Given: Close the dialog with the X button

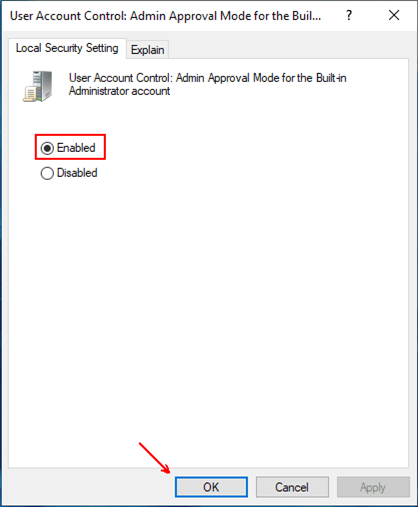Looking at the screenshot, I should point(394,15).
